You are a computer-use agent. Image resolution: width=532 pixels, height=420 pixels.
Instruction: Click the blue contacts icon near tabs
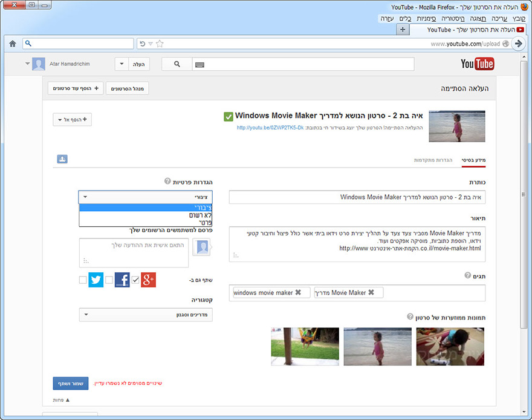pos(62,159)
